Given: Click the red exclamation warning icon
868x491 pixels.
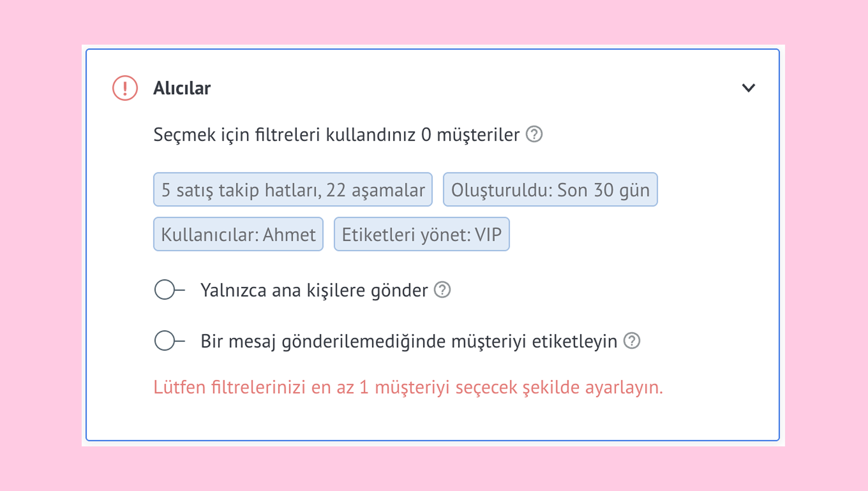Looking at the screenshot, I should [x=125, y=88].
